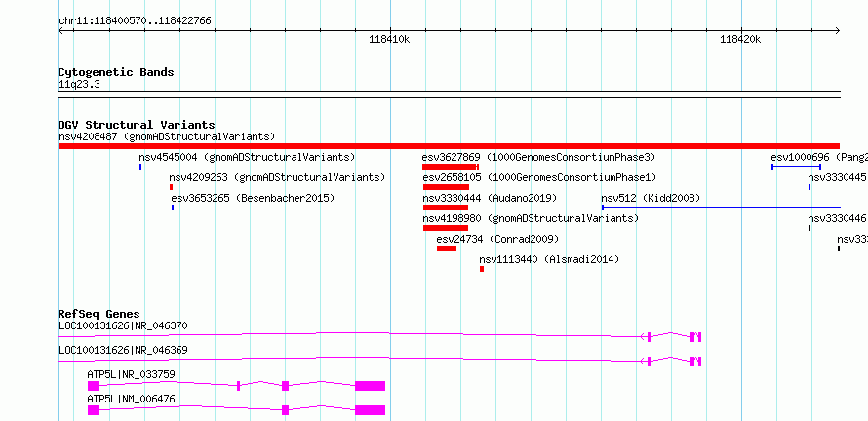
Task: Select the small red nsv4209263 marker
Action: tap(171, 187)
